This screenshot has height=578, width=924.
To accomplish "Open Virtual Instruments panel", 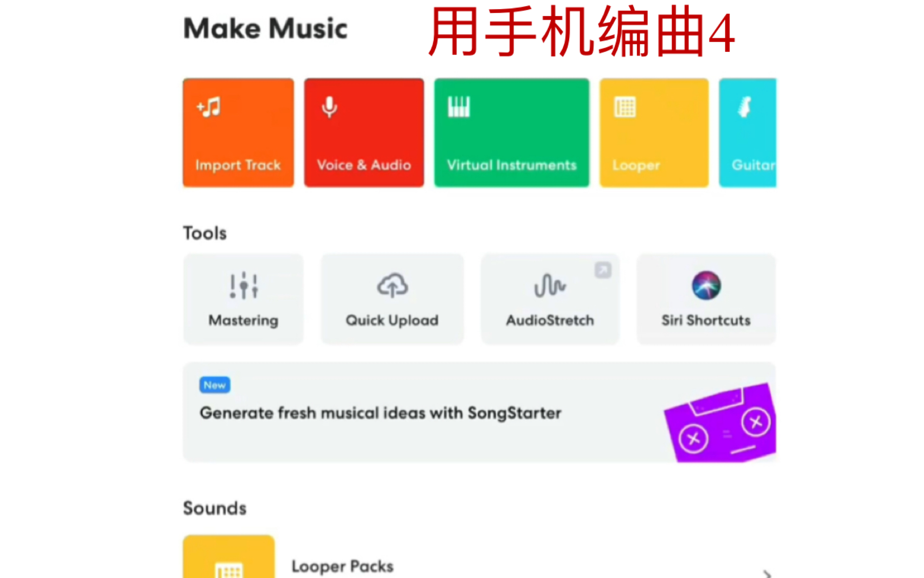I will pyautogui.click(x=512, y=132).
